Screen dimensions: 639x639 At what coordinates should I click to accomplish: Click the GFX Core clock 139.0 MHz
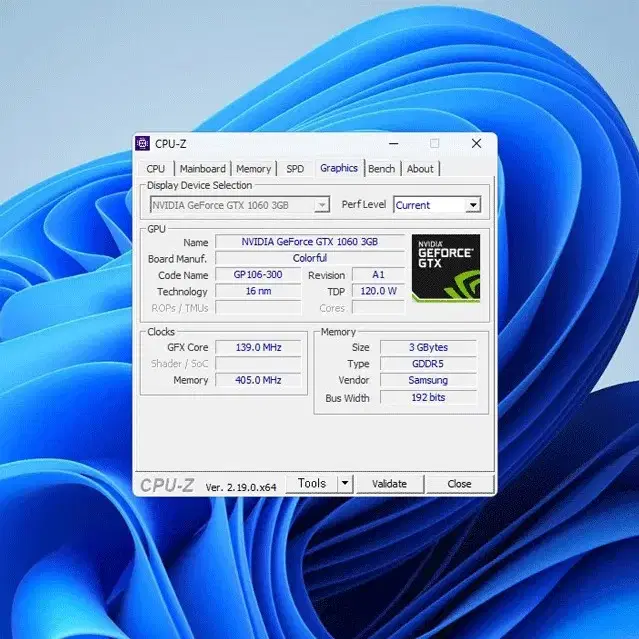coord(258,347)
